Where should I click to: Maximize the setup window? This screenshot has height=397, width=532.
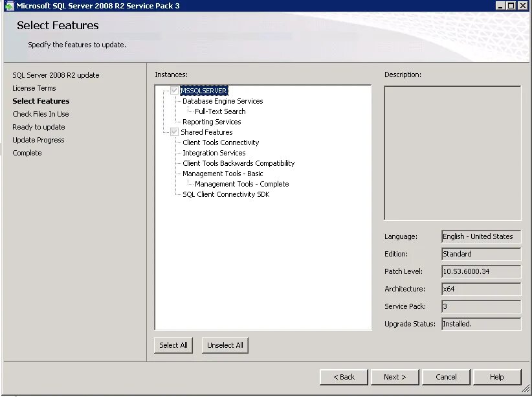(511, 6)
